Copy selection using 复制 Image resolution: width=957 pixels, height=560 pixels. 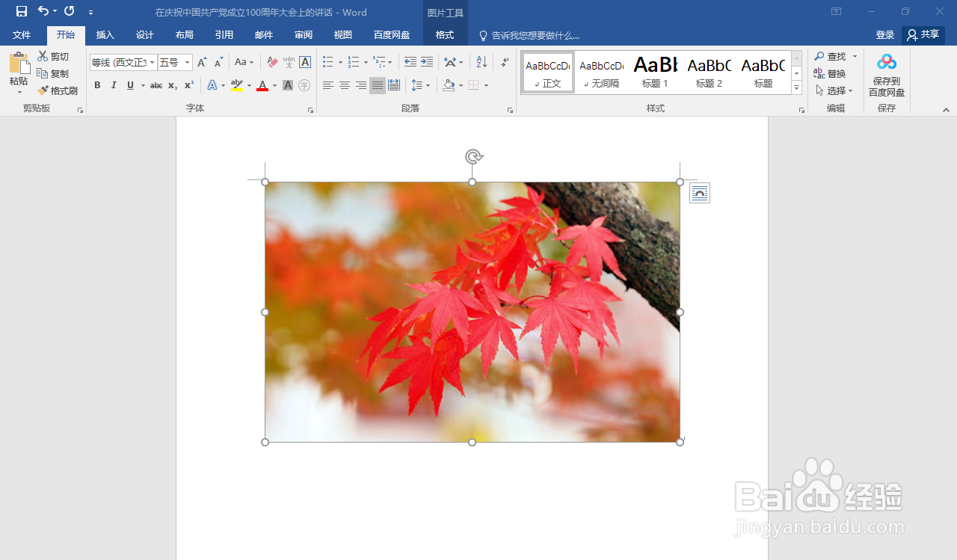click(x=53, y=73)
